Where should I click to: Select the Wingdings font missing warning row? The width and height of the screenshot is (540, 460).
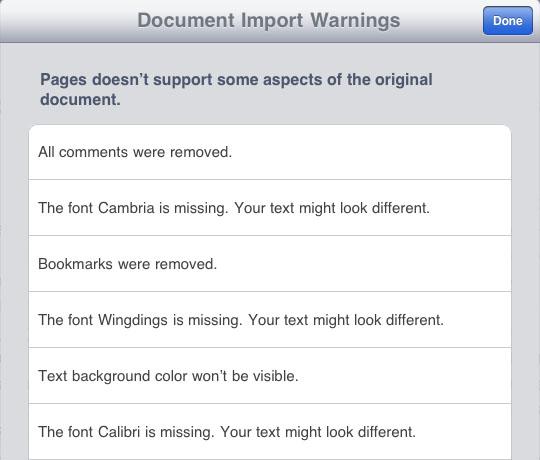270,320
